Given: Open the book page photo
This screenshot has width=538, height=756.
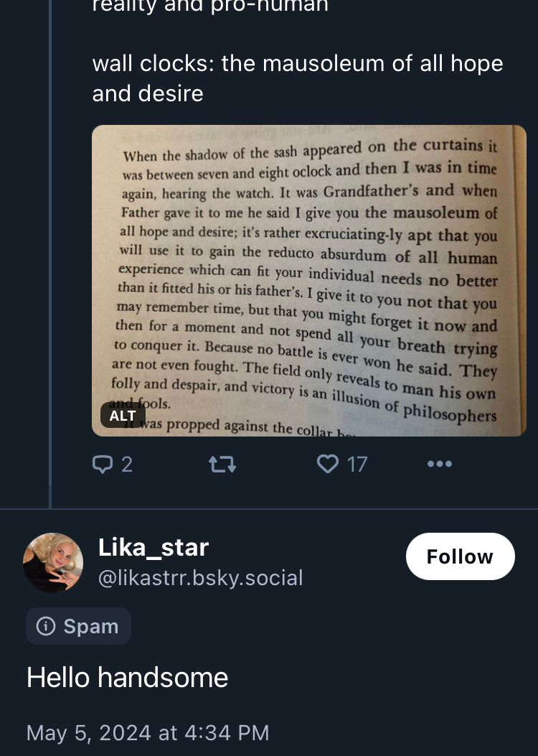Looking at the screenshot, I should [x=308, y=280].
